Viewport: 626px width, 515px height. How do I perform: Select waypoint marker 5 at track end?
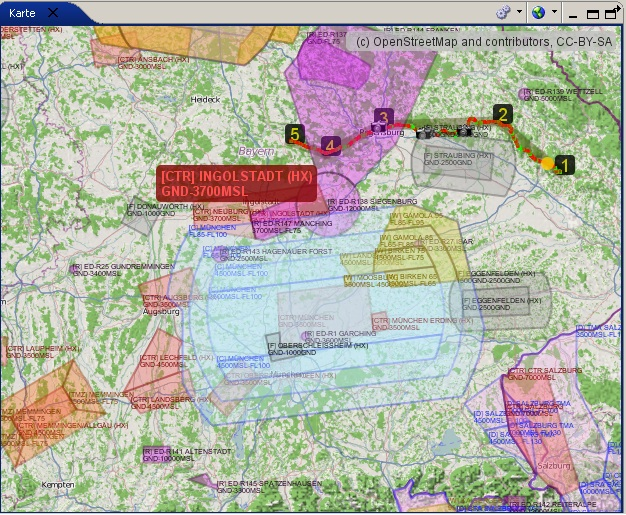[295, 134]
